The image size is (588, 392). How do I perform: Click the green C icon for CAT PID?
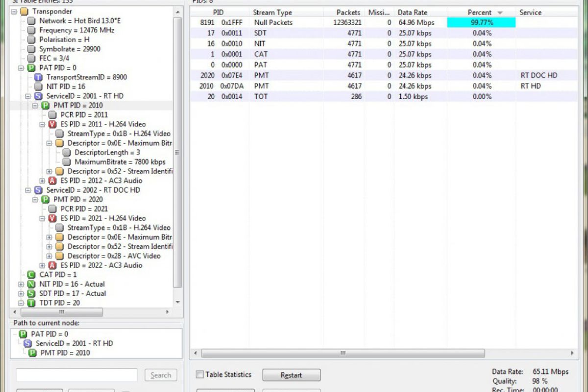31,275
